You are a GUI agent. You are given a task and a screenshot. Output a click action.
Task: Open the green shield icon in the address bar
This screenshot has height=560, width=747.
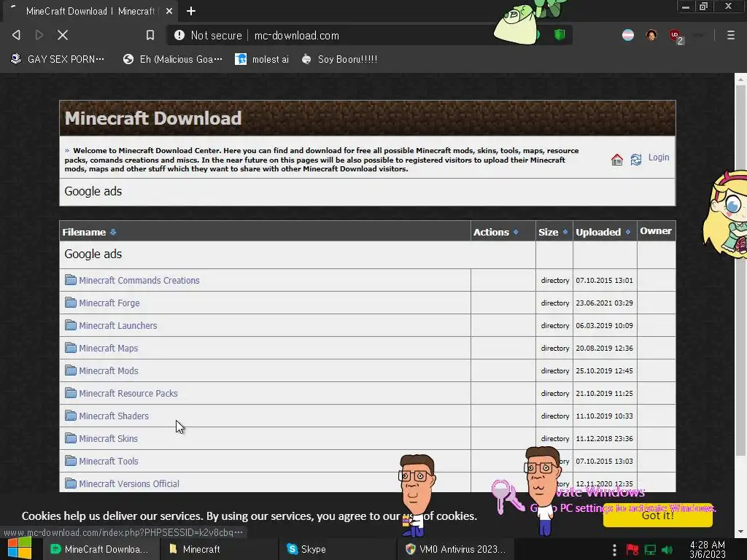(560, 35)
